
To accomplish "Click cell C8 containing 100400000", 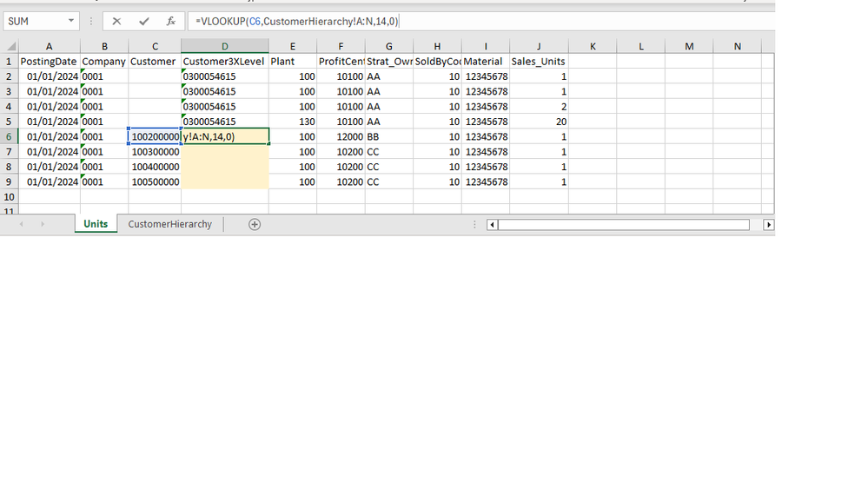I will pyautogui.click(x=155, y=167).
